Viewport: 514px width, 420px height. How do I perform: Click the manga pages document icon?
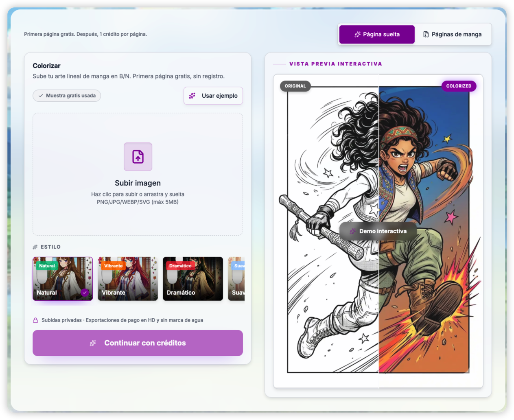tap(426, 34)
